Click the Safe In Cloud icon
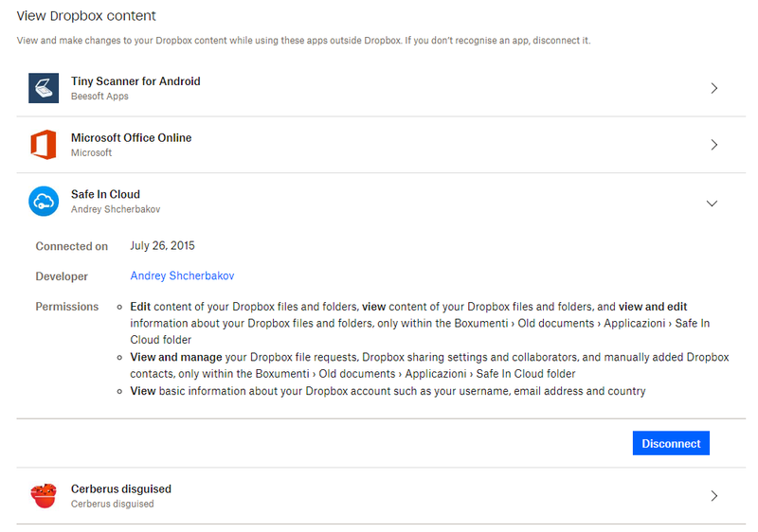 pos(44,201)
